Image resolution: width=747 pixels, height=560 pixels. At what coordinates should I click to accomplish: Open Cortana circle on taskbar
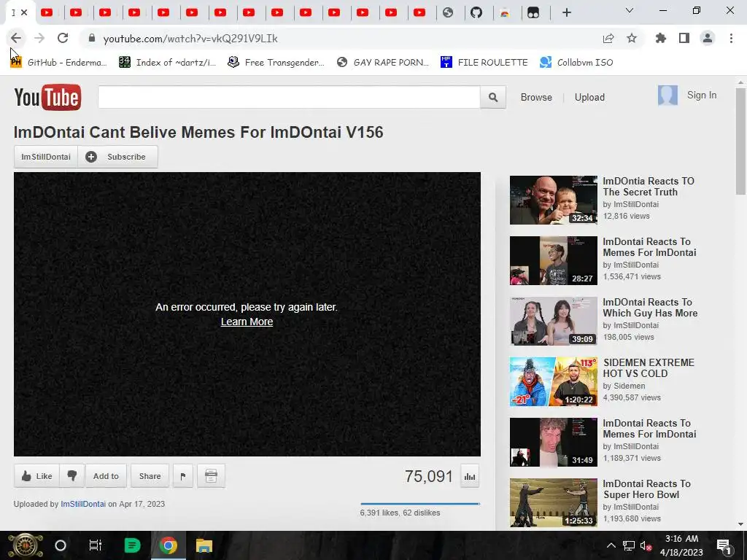click(x=61, y=545)
